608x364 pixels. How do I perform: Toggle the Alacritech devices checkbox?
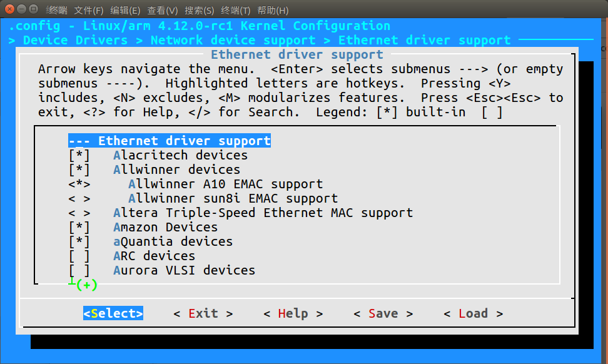pos(79,156)
